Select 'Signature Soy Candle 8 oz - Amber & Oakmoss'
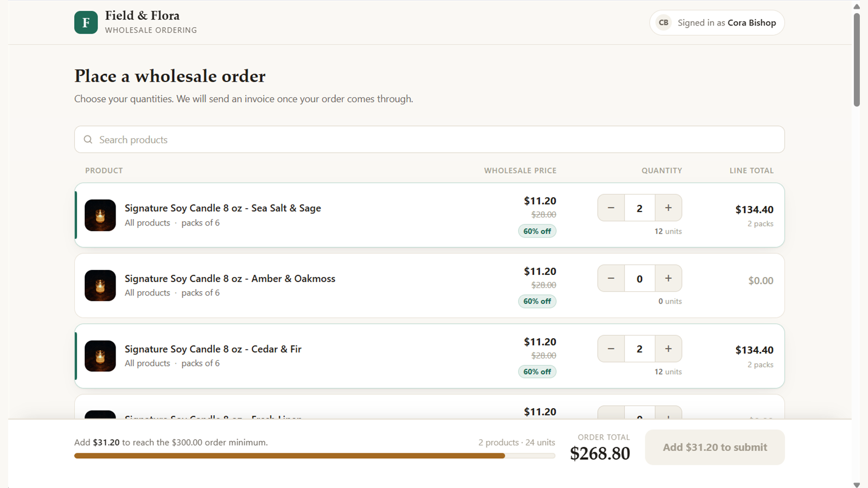This screenshot has height=488, width=868. [x=230, y=279]
